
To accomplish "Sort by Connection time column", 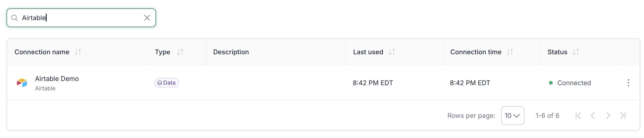I will click(x=510, y=52).
